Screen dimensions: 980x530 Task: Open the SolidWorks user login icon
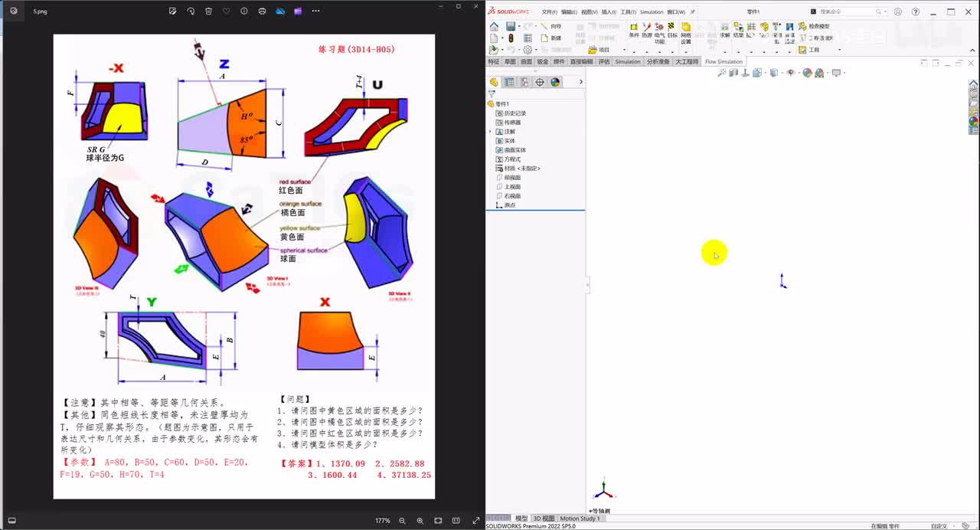tap(898, 11)
